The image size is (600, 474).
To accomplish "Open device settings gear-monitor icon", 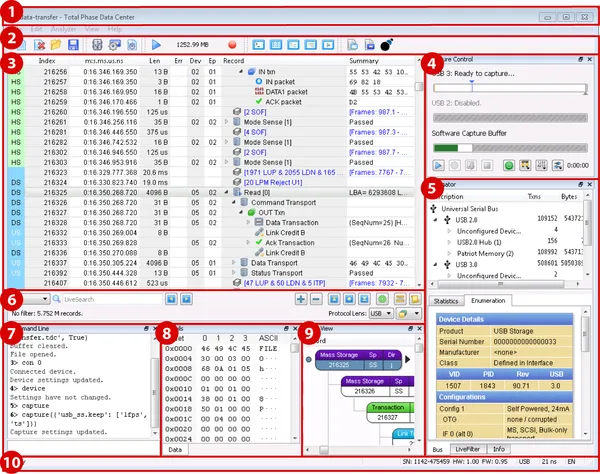I will coord(114,45).
